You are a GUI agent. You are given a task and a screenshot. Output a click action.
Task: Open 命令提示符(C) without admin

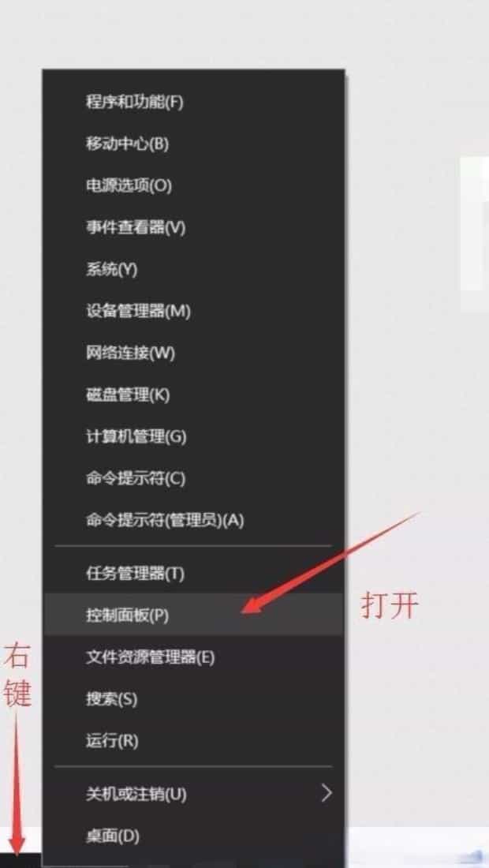193,478
